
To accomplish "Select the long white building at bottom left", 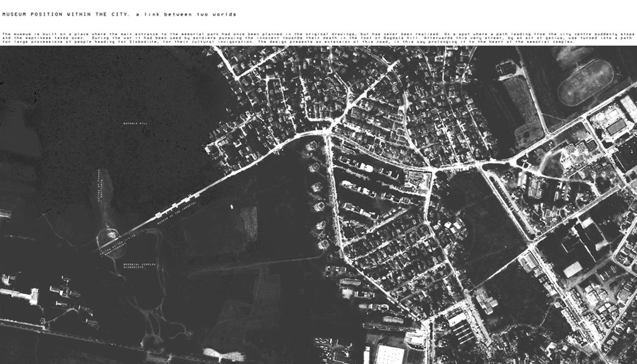I will pos(20,293).
